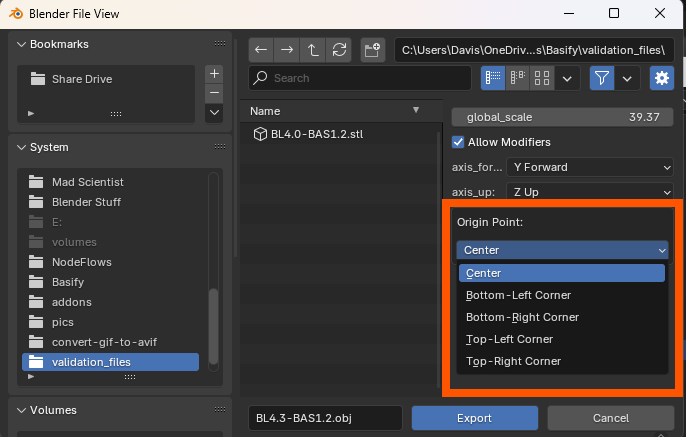Image resolution: width=686 pixels, height=437 pixels.
Task: Go back to previous folder
Action: pos(261,49)
